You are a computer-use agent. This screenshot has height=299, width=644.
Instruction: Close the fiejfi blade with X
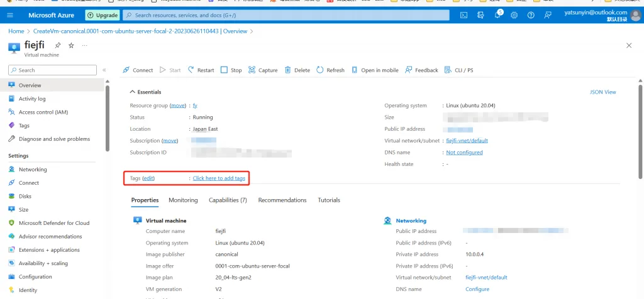(629, 45)
